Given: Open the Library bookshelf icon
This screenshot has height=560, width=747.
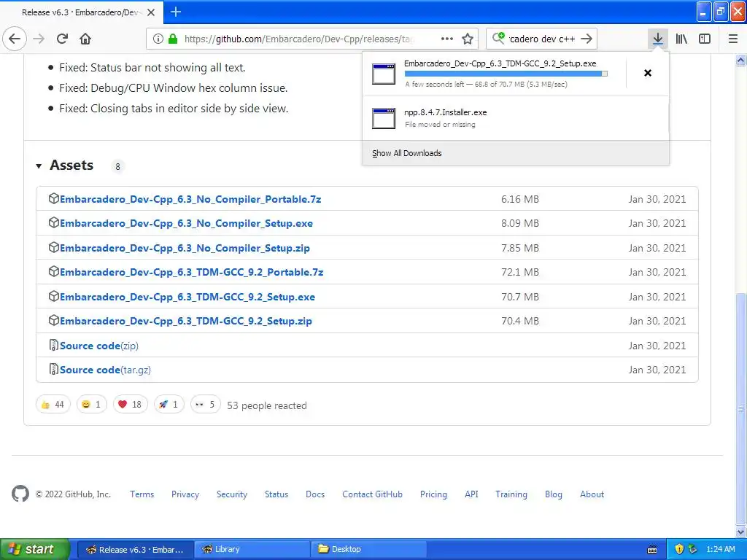Looking at the screenshot, I should pos(682,39).
